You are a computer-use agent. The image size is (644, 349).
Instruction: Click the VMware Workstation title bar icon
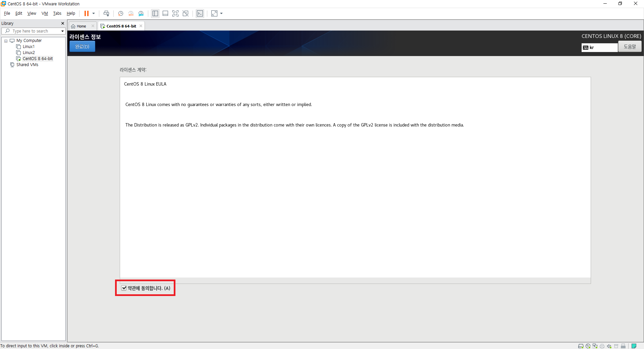tap(3, 4)
